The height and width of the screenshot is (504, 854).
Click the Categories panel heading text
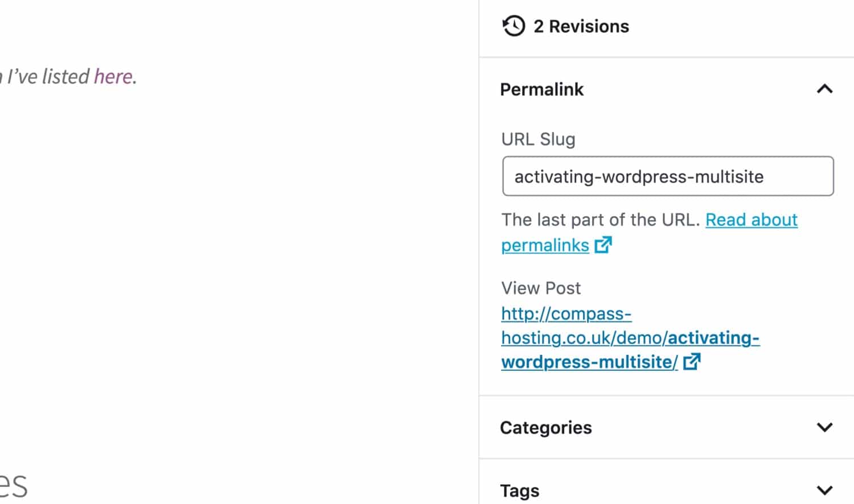[x=545, y=428]
